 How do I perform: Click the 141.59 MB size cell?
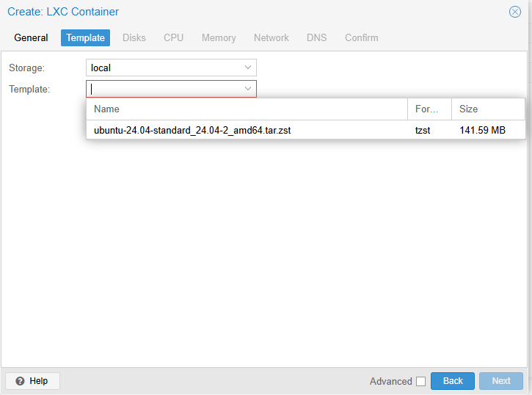pyautogui.click(x=482, y=130)
